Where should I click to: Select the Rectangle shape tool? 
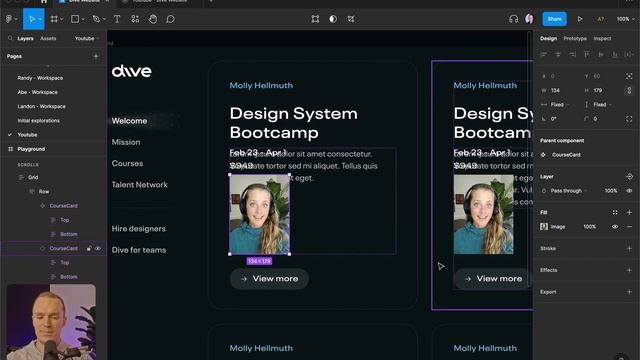(75, 19)
